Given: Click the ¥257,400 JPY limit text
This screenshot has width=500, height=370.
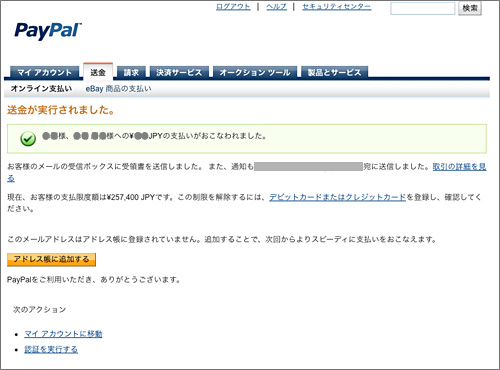Looking at the screenshot, I should (130, 197).
